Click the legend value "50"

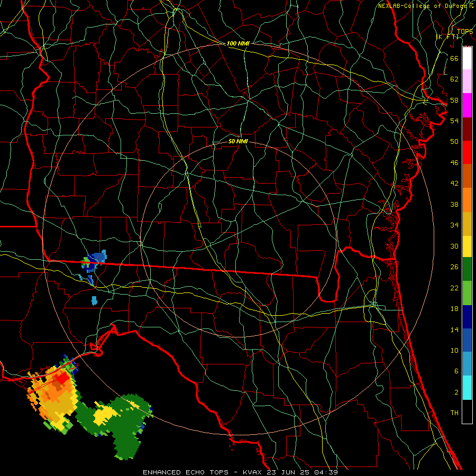pos(454,142)
